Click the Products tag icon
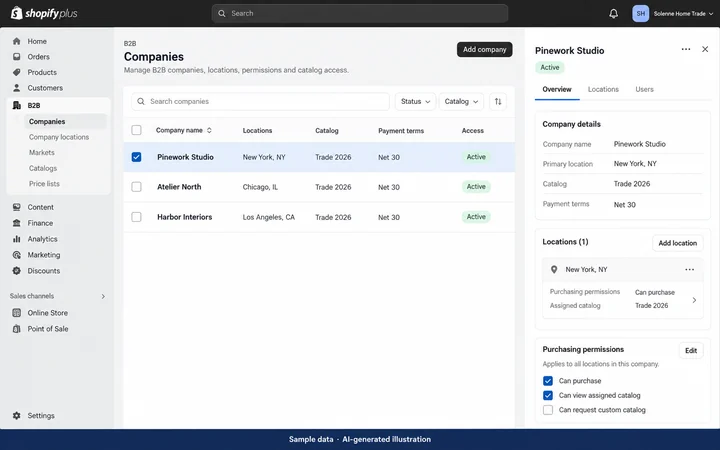The width and height of the screenshot is (720, 450). pyautogui.click(x=17, y=73)
